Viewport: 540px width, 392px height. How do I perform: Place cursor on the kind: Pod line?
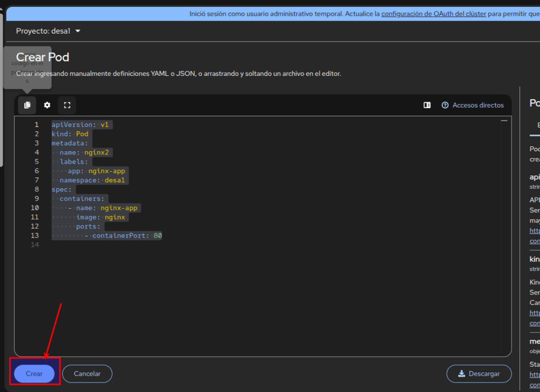[70, 134]
